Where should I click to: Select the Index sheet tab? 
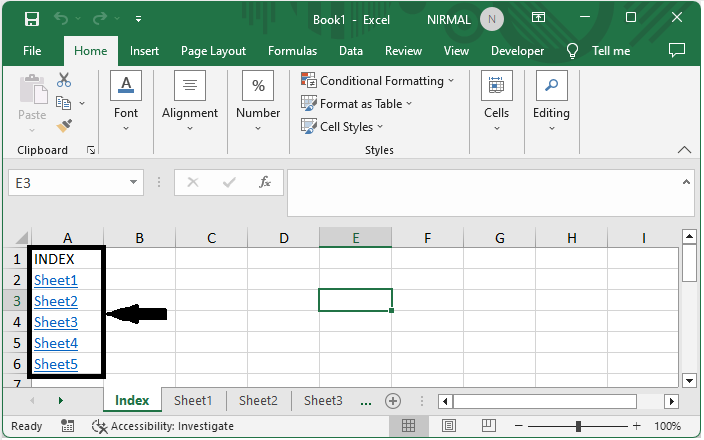tap(132, 400)
